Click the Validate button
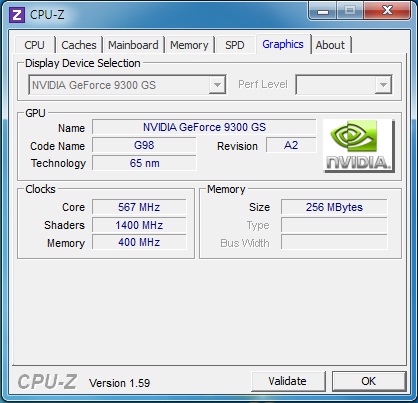The image size is (418, 403). click(x=288, y=381)
